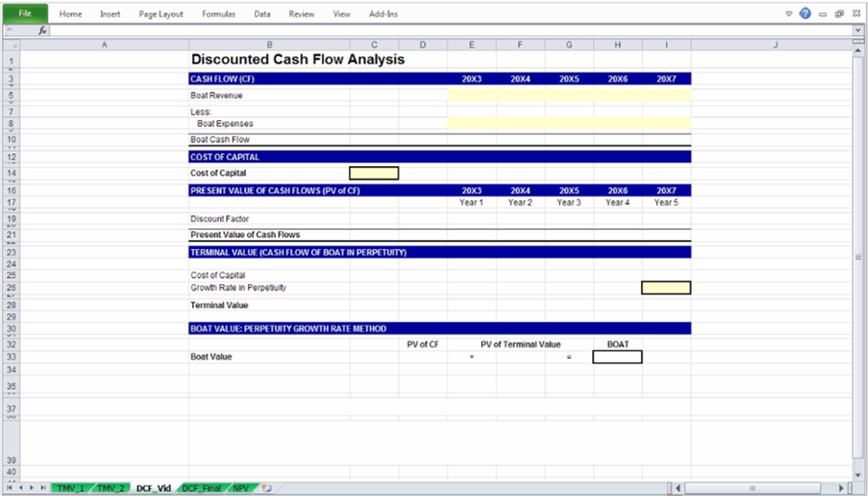Image resolution: width=868 pixels, height=496 pixels.
Task: Open the Insert ribbon tab
Action: click(110, 14)
